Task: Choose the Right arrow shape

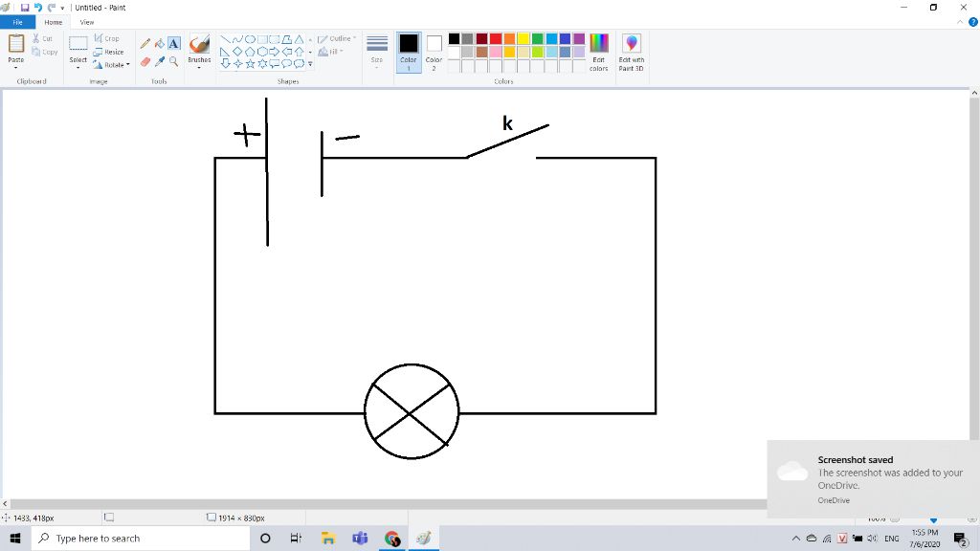Action: point(275,52)
